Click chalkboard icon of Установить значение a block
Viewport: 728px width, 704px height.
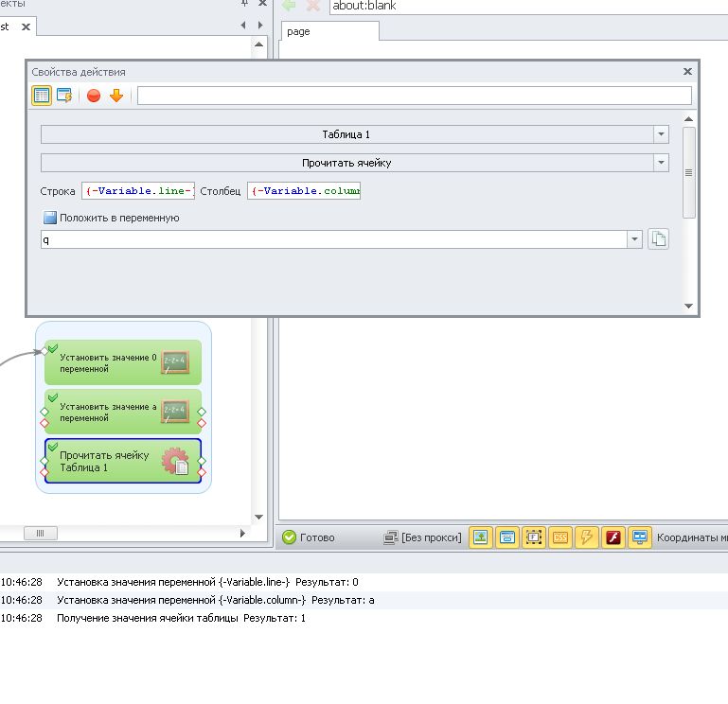point(175,412)
